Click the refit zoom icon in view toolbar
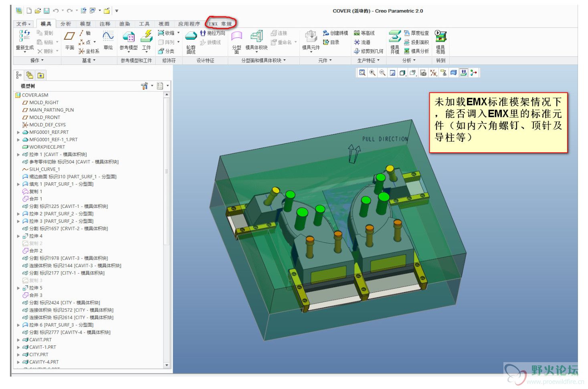 tap(362, 73)
